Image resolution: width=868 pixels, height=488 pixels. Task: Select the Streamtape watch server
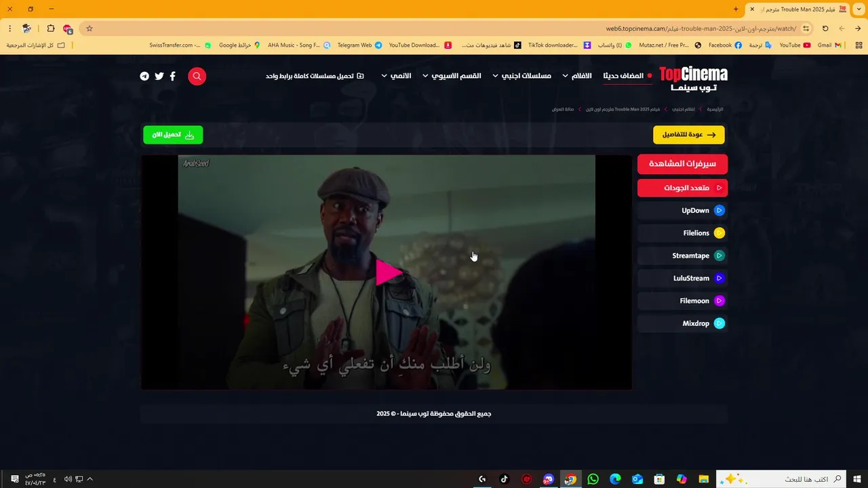click(x=682, y=256)
